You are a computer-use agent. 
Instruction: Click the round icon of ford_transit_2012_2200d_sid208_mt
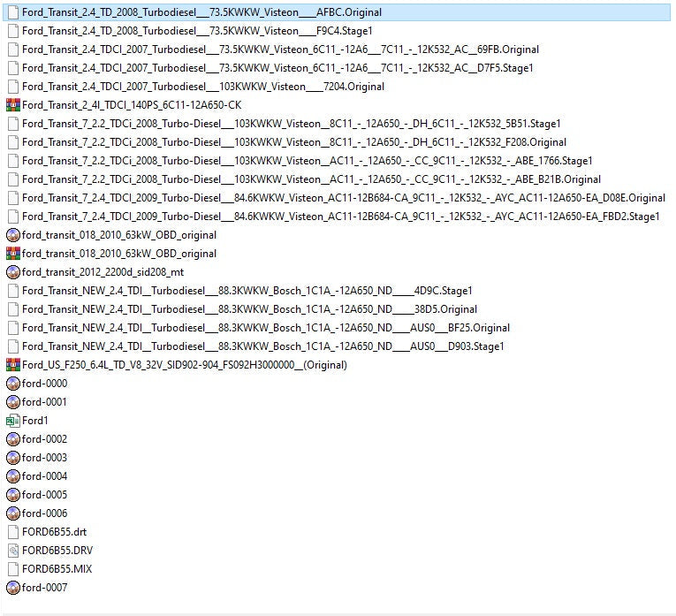tap(12, 272)
